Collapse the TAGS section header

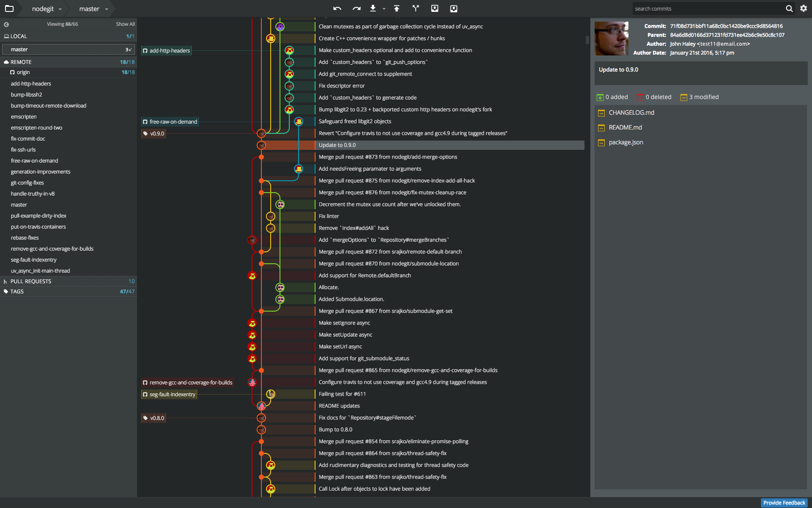17,291
